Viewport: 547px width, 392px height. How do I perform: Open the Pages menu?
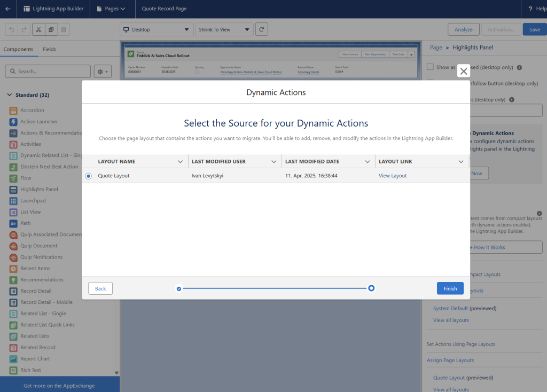coord(111,9)
